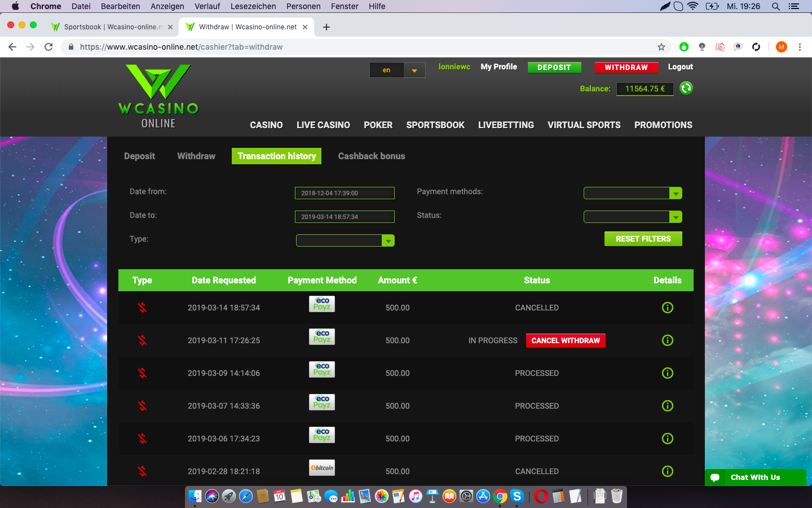Image resolution: width=812 pixels, height=508 pixels.
Task: Open the POKER section
Action: pos(378,125)
